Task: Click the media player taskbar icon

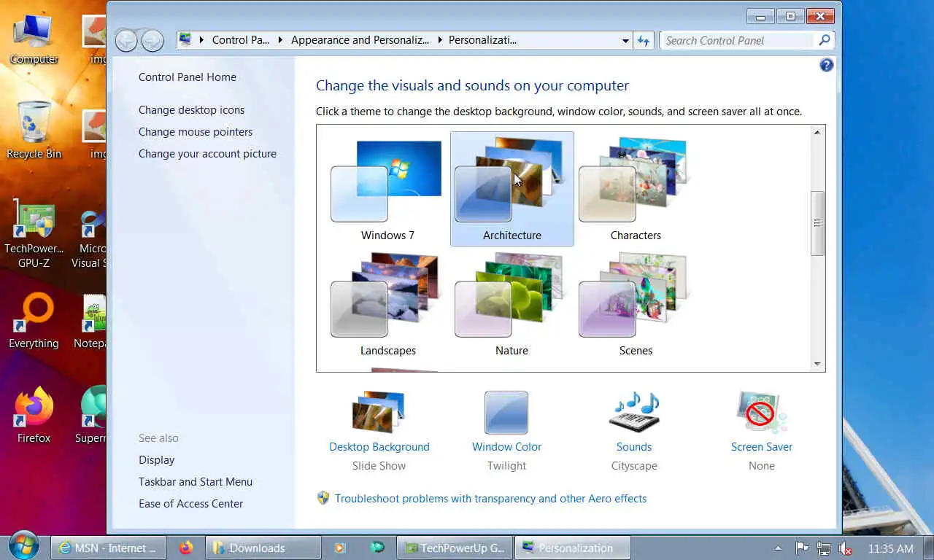Action: click(x=339, y=548)
